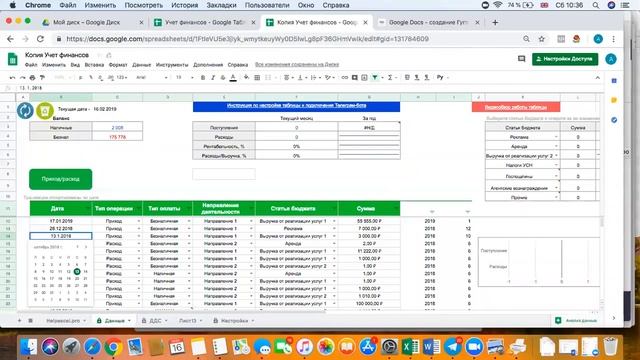Open the Сумма column filter dropdown
Image resolution: width=640 pixels, height=360 pixels.
[x=396, y=209]
